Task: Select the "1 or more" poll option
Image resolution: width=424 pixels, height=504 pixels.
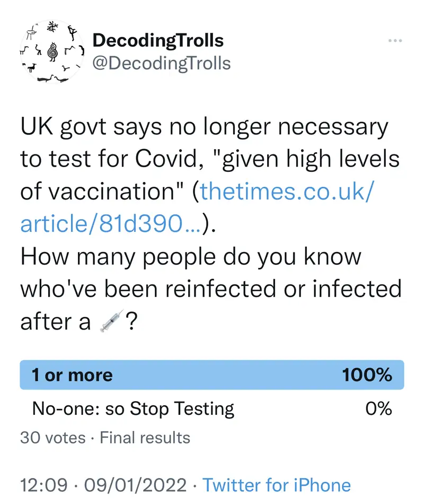Action: tap(72, 375)
